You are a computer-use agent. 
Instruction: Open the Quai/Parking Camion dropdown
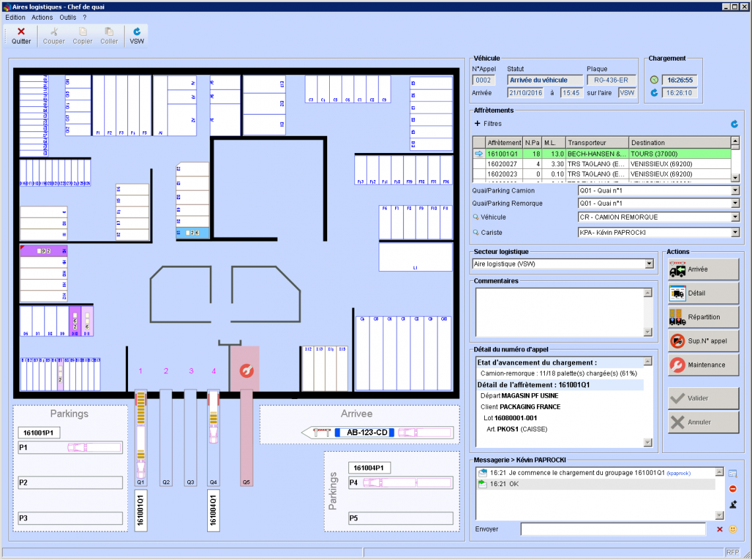pyautogui.click(x=735, y=190)
